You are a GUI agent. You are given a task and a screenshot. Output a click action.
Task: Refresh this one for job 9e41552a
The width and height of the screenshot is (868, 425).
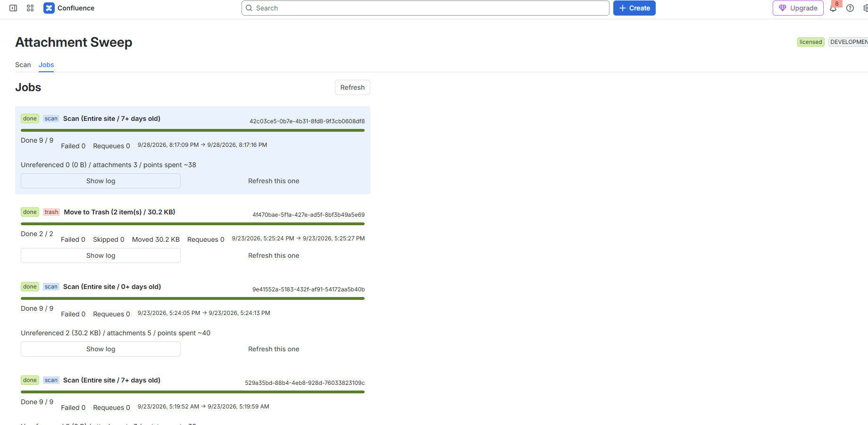(274, 349)
